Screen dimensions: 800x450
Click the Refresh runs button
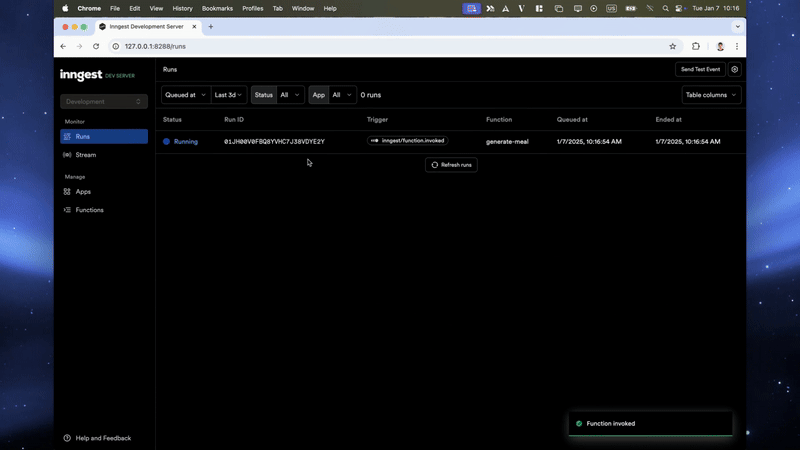pos(451,165)
